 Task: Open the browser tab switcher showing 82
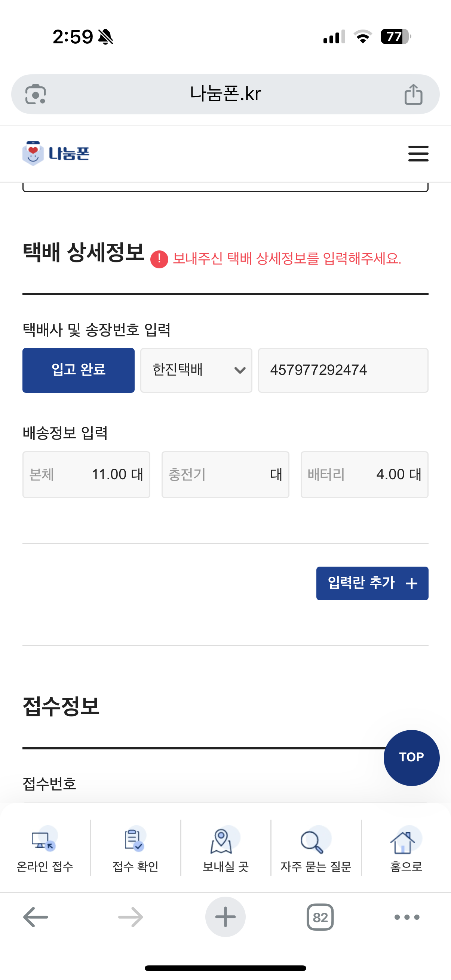click(x=320, y=917)
